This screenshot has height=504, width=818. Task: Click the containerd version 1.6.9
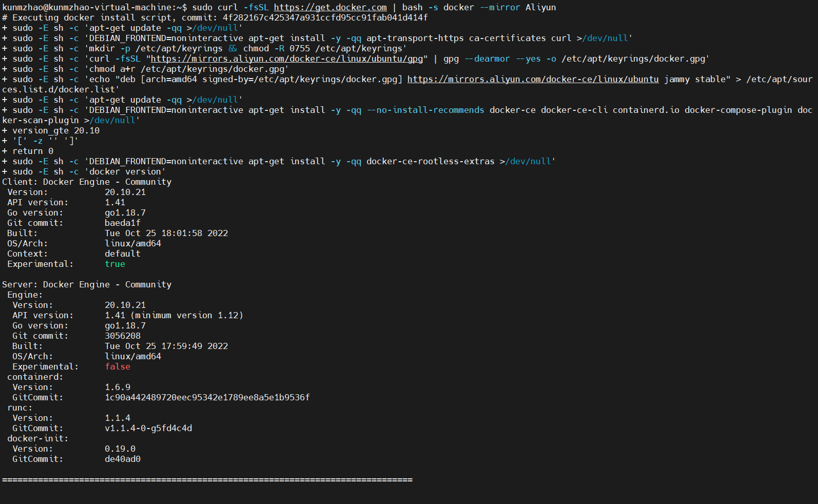click(x=118, y=387)
